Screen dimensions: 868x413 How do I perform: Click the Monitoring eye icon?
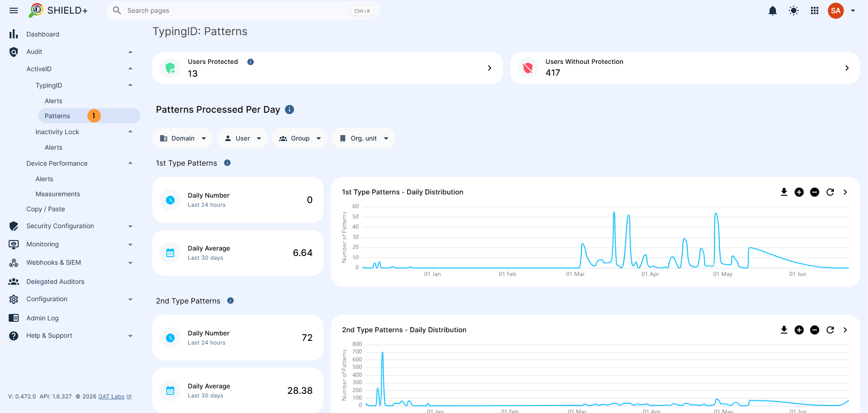(x=14, y=244)
